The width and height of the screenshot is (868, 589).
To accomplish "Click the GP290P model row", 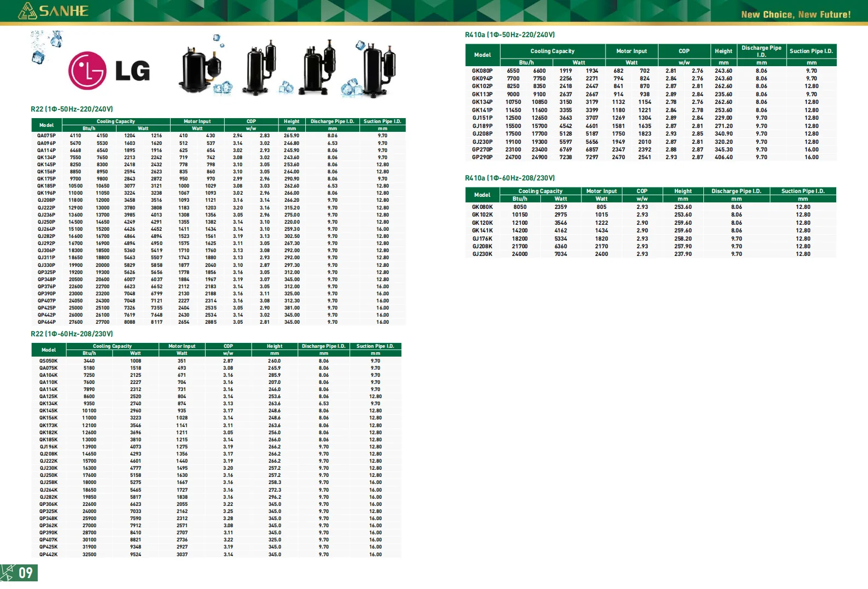I will [x=482, y=157].
